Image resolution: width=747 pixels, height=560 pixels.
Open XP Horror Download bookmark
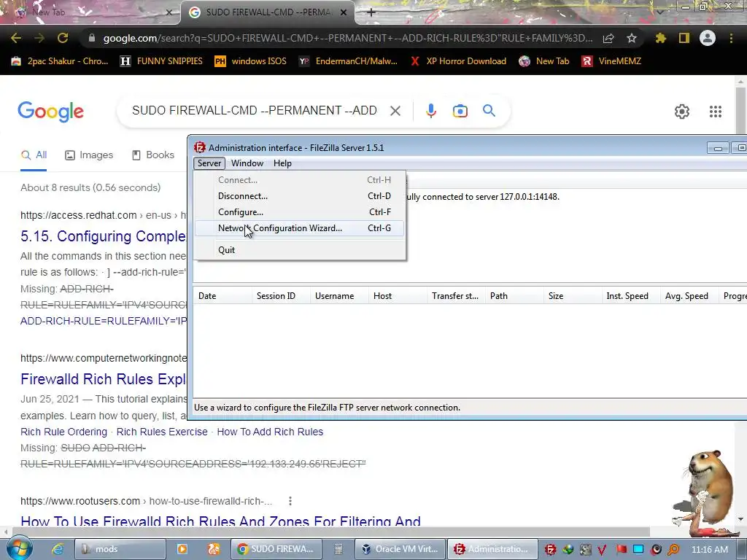(458, 61)
